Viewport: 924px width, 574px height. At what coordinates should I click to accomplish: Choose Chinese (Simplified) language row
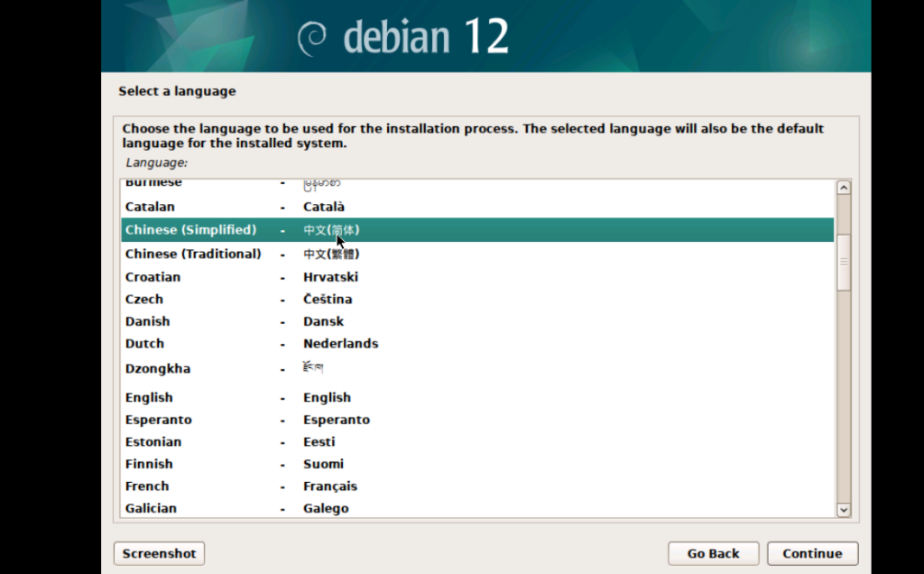pyautogui.click(x=190, y=230)
